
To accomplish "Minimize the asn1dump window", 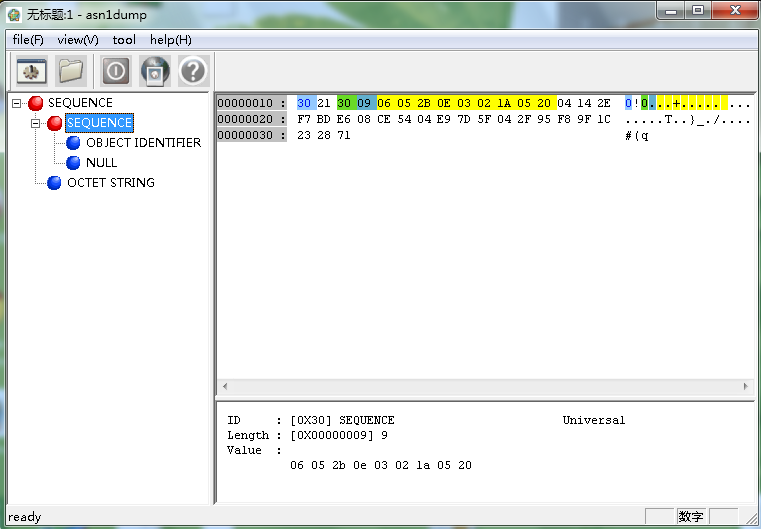I will click(x=671, y=10).
